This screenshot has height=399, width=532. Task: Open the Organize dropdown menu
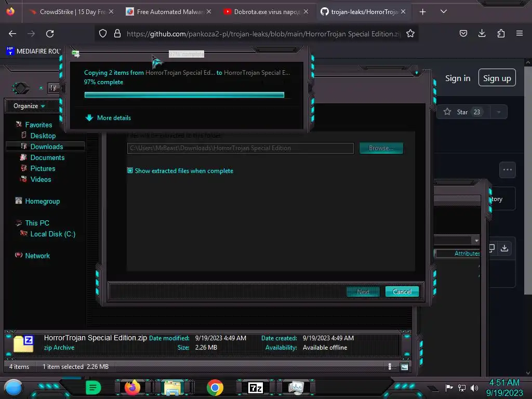[x=29, y=106]
